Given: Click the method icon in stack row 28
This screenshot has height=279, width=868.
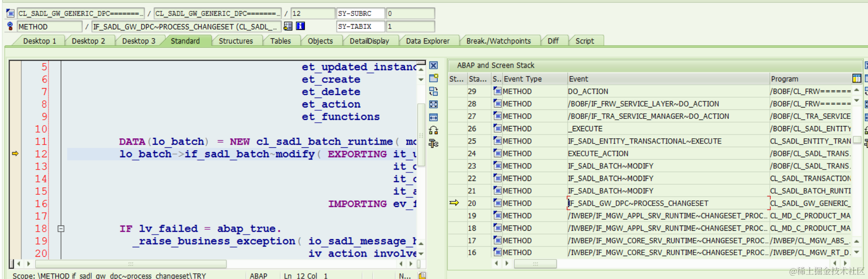Looking at the screenshot, I should click(497, 103).
